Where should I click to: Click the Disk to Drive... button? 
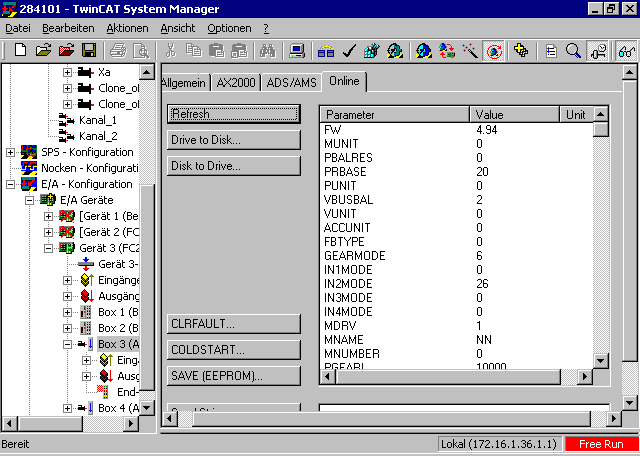(x=234, y=166)
